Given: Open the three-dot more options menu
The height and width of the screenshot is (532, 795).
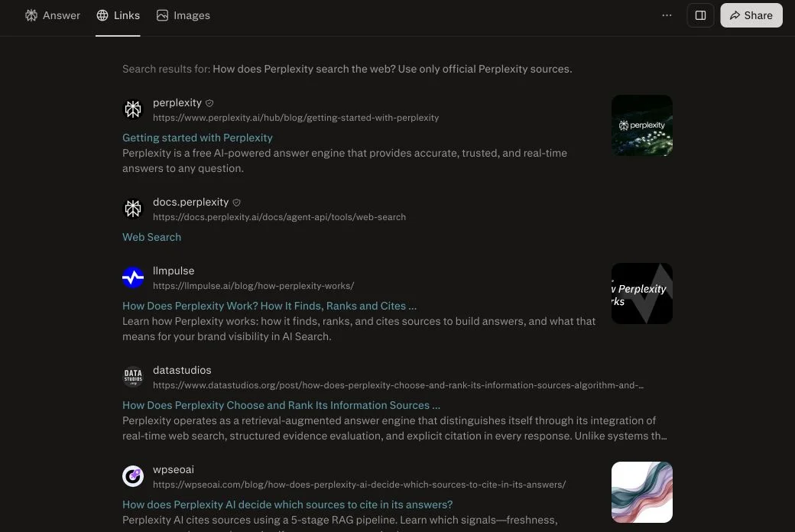Looking at the screenshot, I should pyautogui.click(x=667, y=15).
